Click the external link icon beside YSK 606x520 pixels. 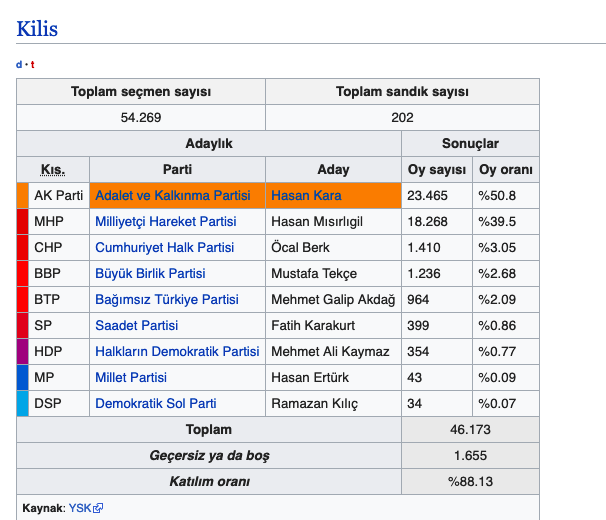pos(98,508)
